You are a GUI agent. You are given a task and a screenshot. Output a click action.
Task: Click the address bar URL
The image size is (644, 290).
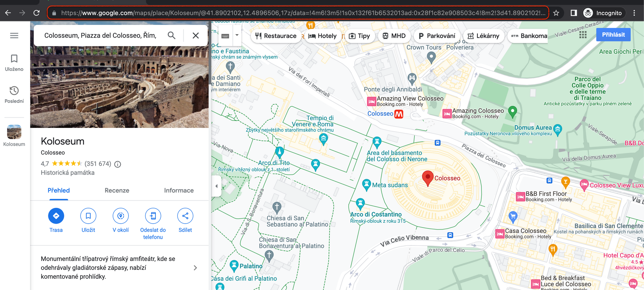pos(303,13)
